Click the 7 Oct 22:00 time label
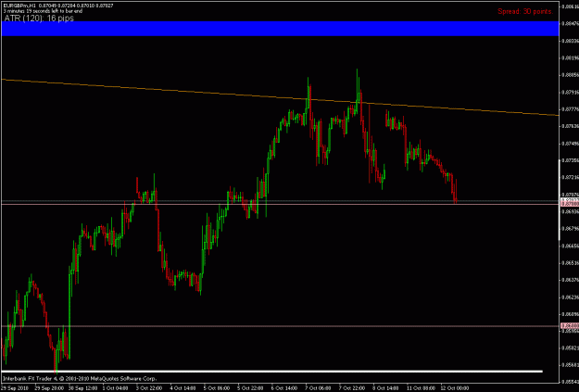Image resolution: width=579 pixels, height=392 pixels. pyautogui.click(x=351, y=388)
